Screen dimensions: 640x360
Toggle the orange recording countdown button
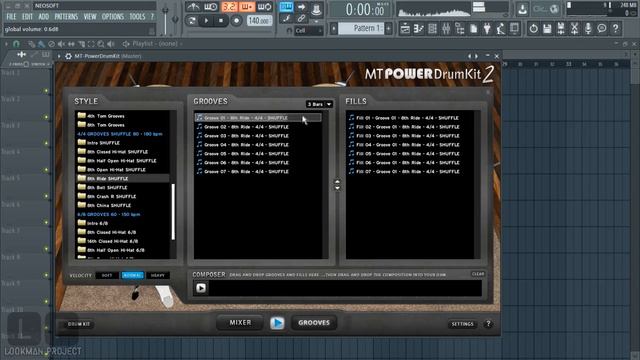coord(229,7)
